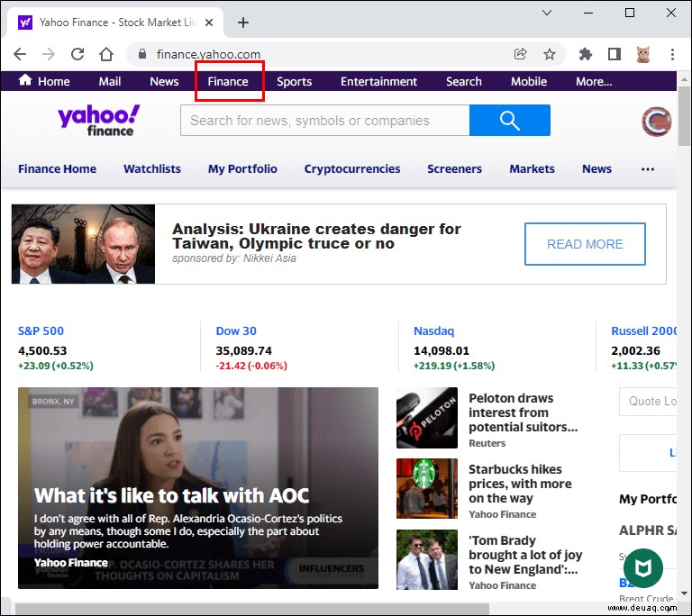Open Mobile in the Yahoo bar
692x616 pixels.
[x=529, y=82]
